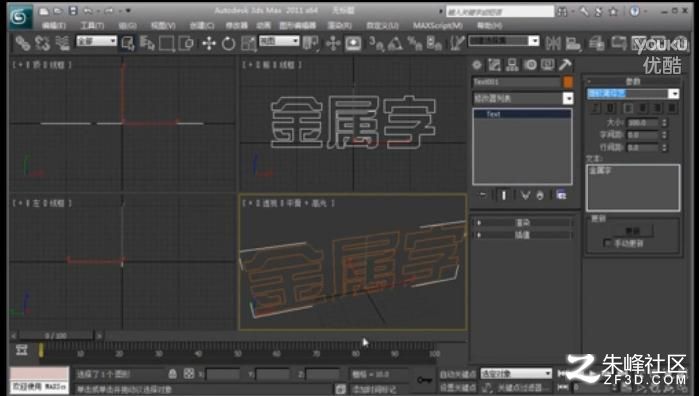This screenshot has height=396, width=699.
Task: Open the Modify panel tab icon
Action: pos(494,65)
